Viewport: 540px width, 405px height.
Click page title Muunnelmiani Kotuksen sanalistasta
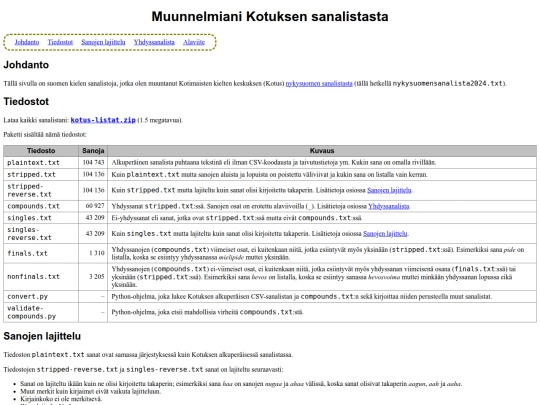(x=270, y=17)
